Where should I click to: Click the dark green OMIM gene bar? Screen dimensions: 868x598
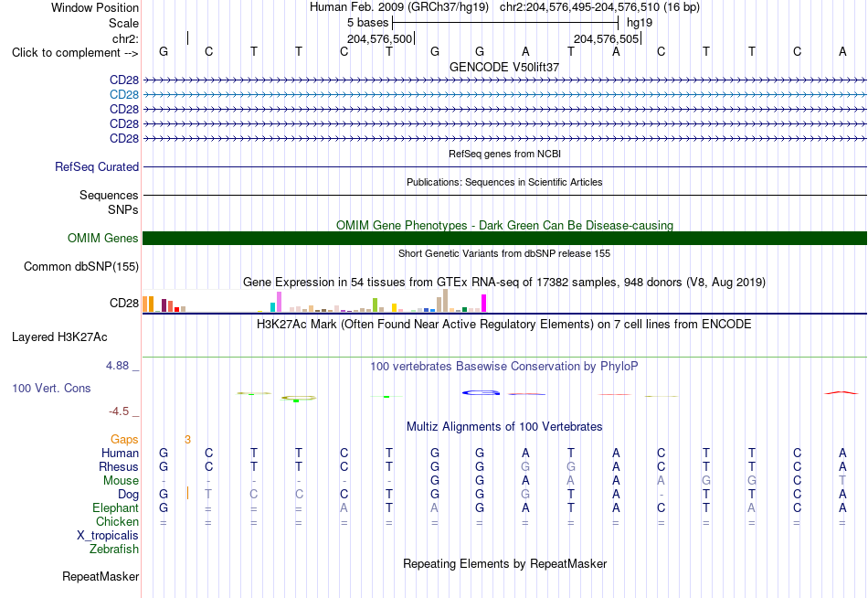(x=504, y=239)
